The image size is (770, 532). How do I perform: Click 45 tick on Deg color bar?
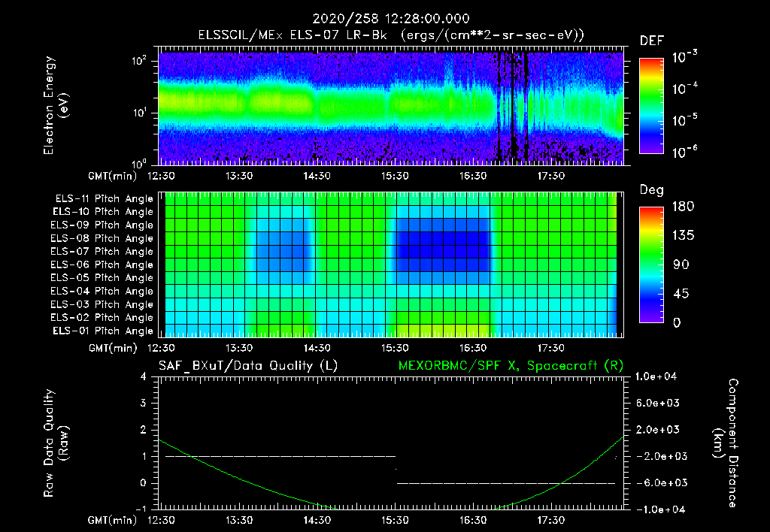click(x=681, y=294)
